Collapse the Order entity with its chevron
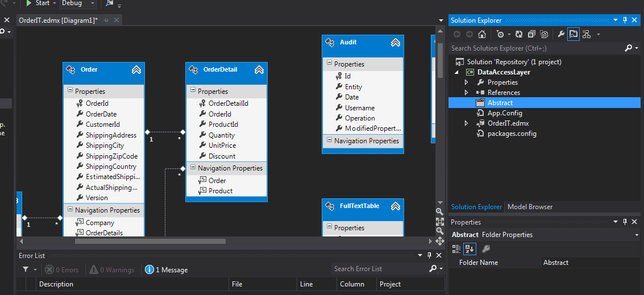Screen dimensions: 644x295 pyautogui.click(x=136, y=70)
